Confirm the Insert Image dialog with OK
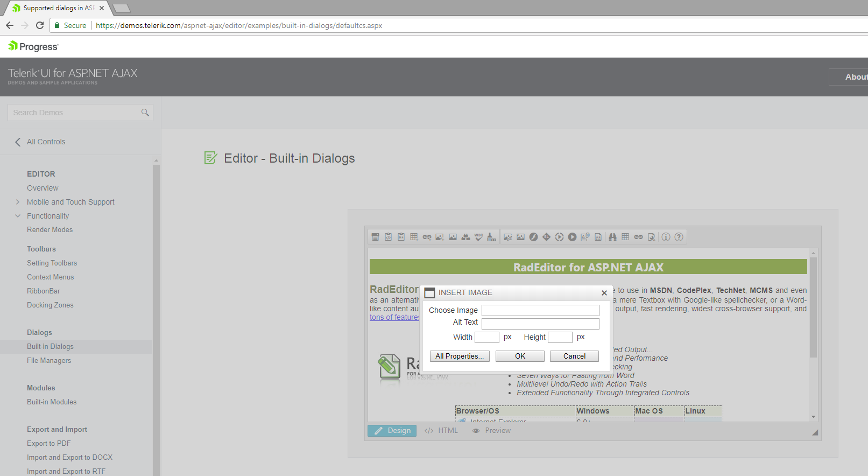Screen dimensions: 868x476 (x=520, y=356)
